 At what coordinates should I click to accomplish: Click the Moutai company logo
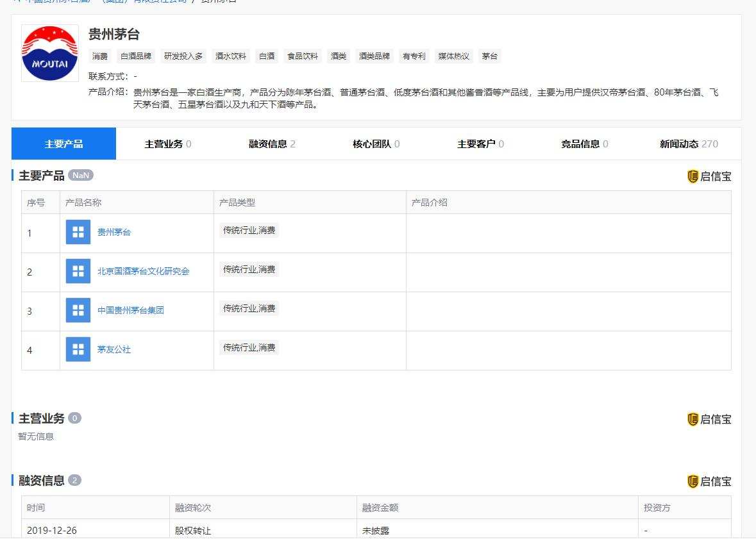[x=49, y=53]
